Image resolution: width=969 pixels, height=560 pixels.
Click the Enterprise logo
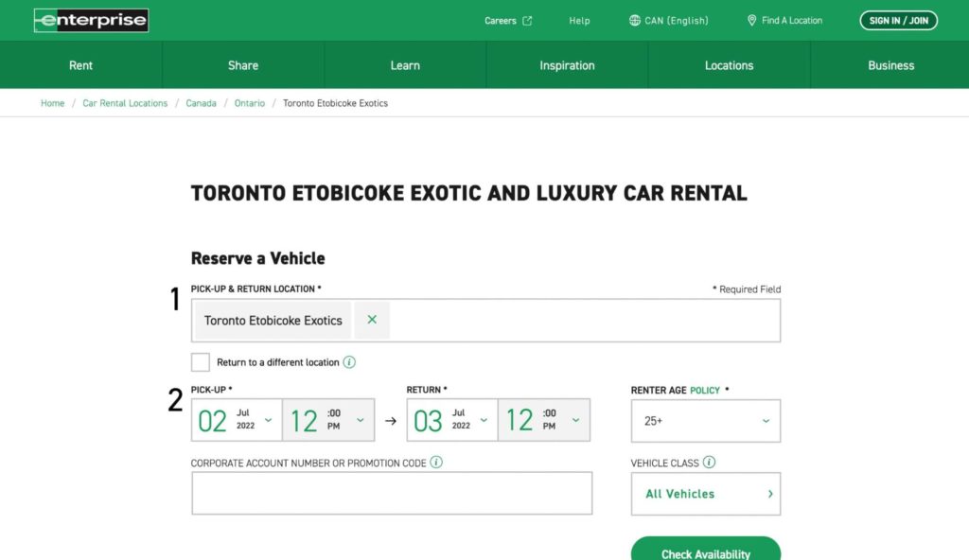coord(91,21)
